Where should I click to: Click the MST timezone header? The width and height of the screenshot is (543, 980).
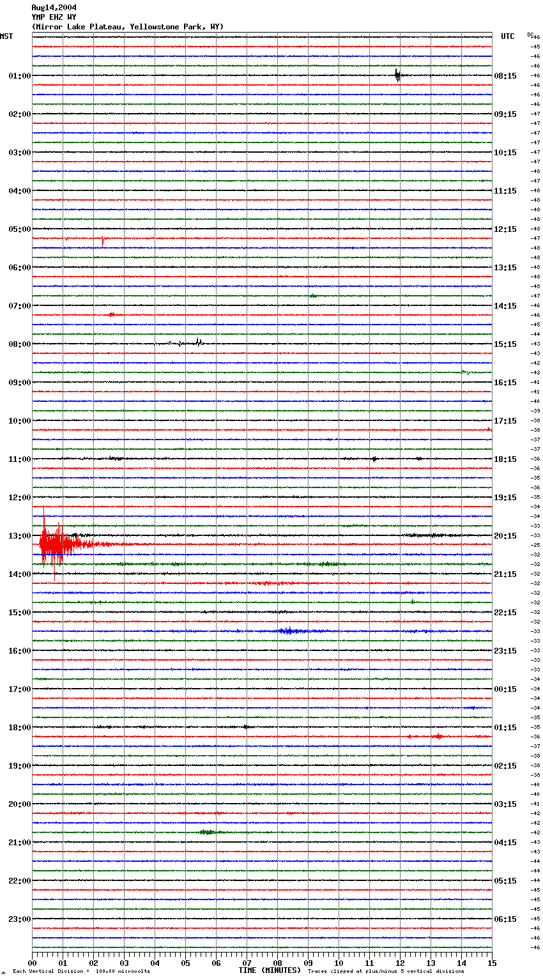pos(6,36)
